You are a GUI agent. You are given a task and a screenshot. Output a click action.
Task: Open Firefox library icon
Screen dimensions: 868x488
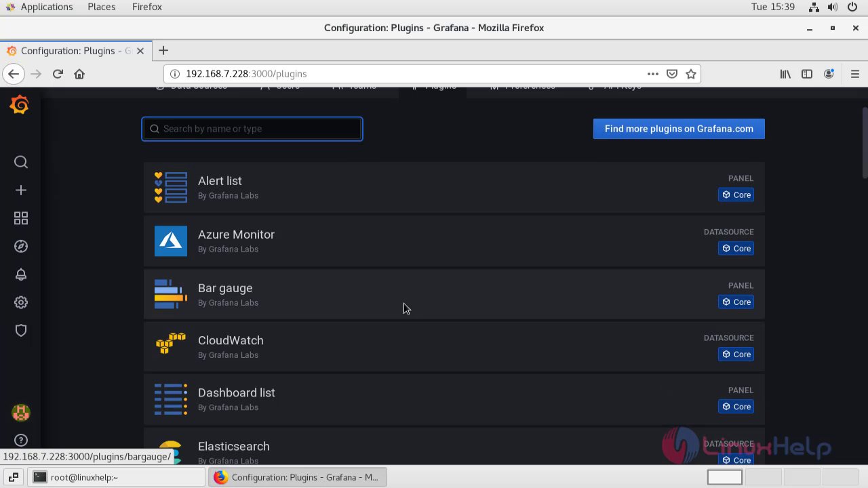click(x=785, y=74)
